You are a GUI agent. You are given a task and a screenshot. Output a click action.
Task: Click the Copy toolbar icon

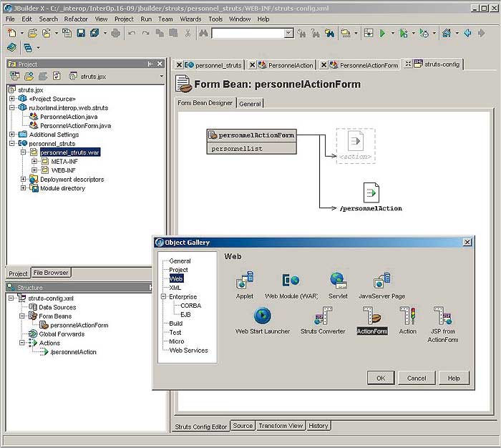(x=160, y=33)
